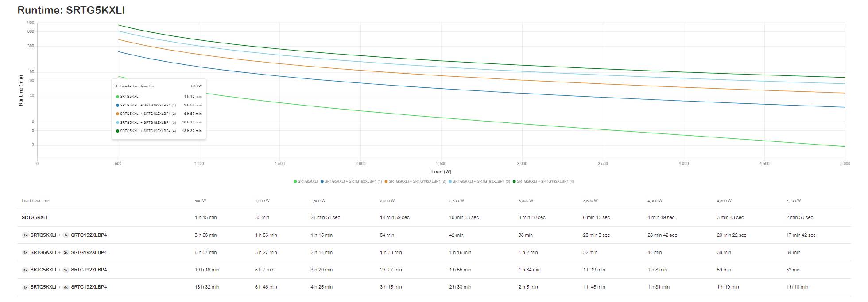
Task: Click the 20 min 22 sec cell
Action: 732,235
